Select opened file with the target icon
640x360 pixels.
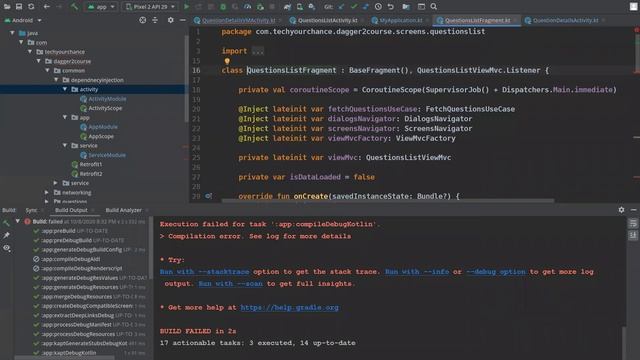[x=142, y=20]
